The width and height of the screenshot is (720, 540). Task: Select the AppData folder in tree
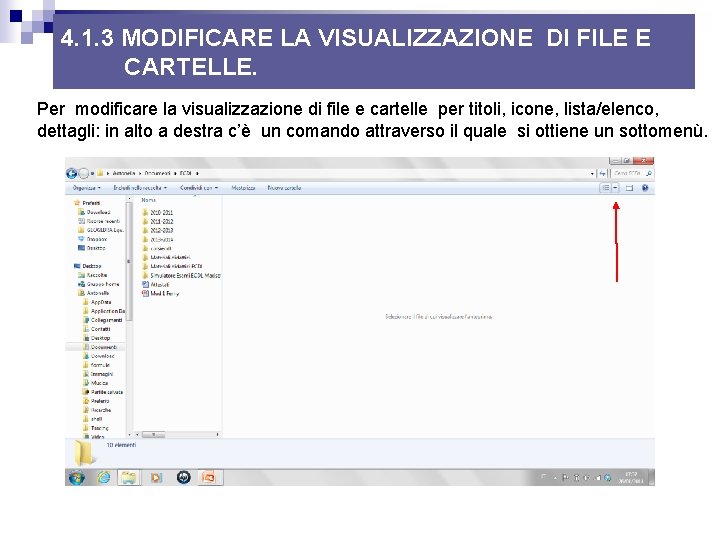(97, 302)
